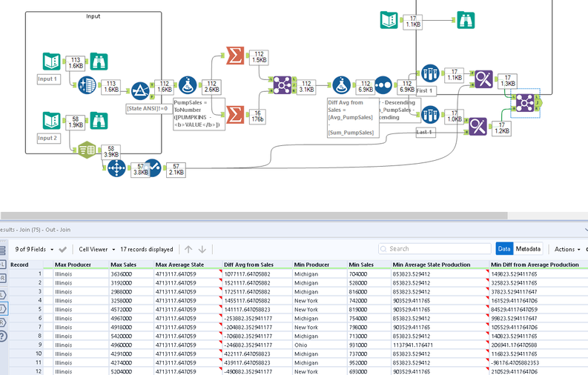This screenshot has width=588, height=375.
Task: Click Min Diff from Average Production header
Action: tap(538, 265)
